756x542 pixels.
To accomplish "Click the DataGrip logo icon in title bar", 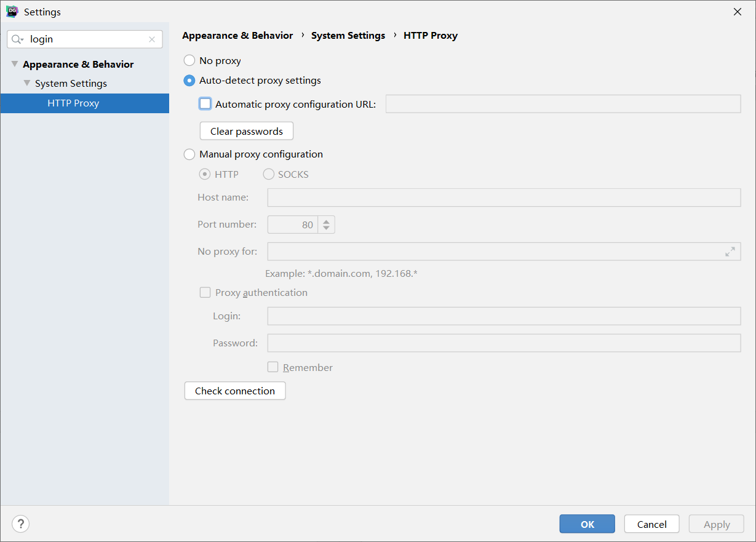I will [11, 11].
